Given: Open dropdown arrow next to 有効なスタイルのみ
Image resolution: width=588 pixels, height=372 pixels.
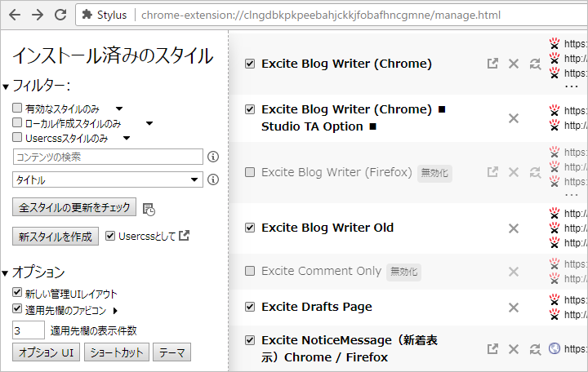Looking at the screenshot, I should (119, 108).
